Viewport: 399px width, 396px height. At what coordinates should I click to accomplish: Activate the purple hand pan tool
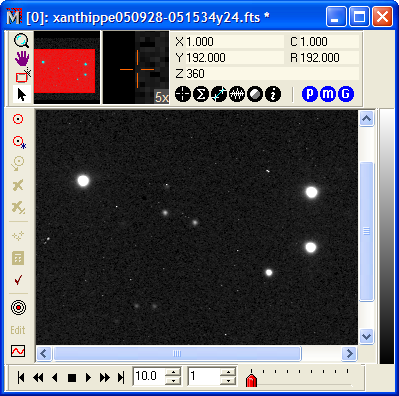[22, 58]
